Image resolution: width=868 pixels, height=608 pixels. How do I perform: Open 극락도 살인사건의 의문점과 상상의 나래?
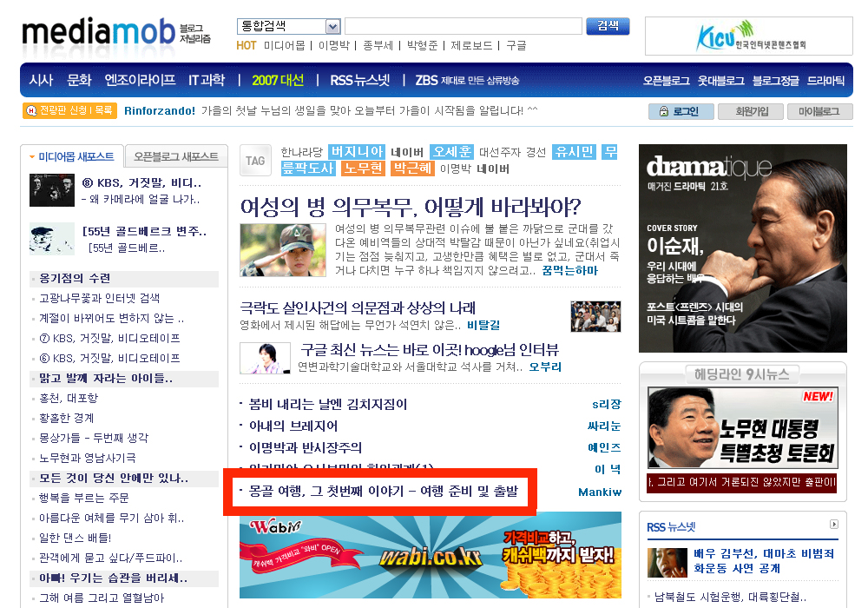(358, 307)
